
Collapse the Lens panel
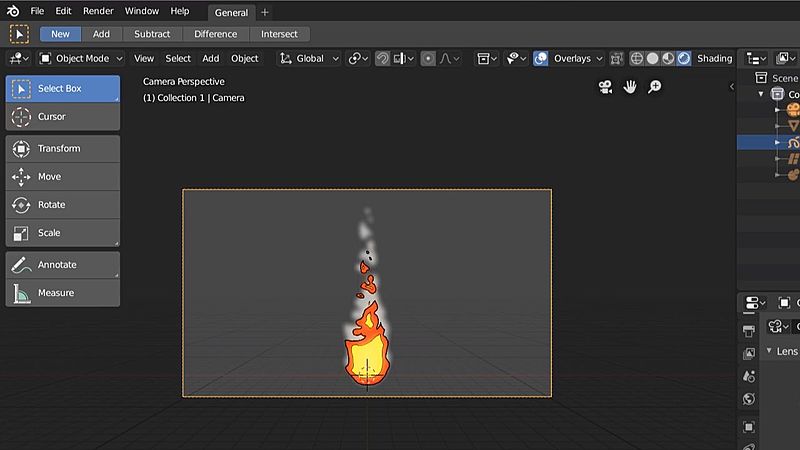point(769,351)
